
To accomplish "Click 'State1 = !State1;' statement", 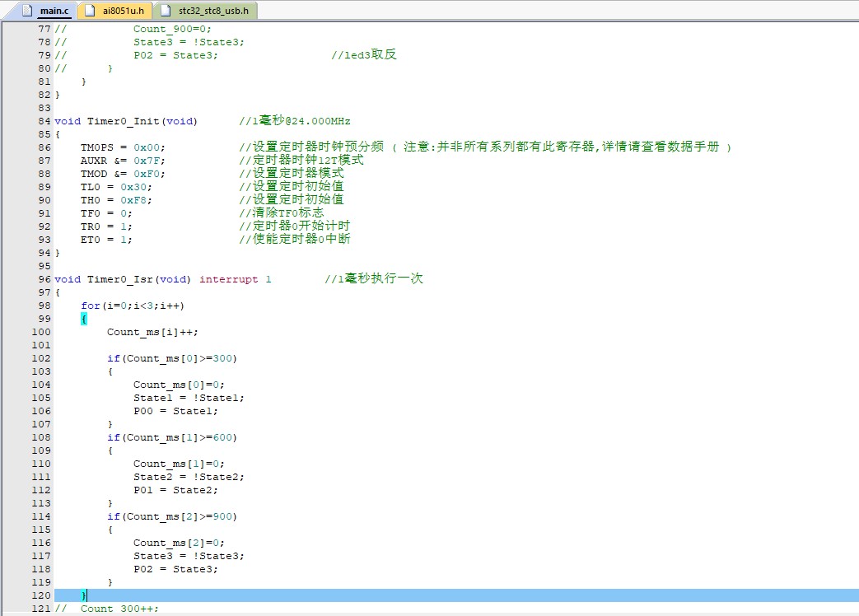I will [189, 398].
